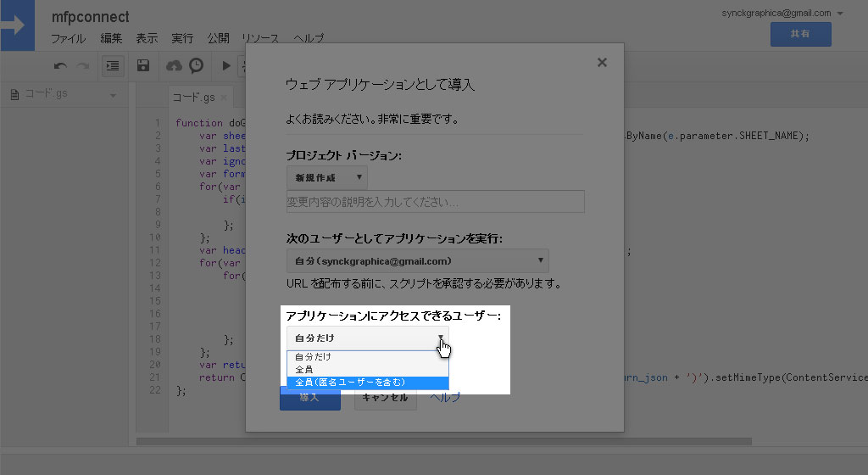Select 全員(匿名ユーザーを含む) from the access list

(367, 383)
